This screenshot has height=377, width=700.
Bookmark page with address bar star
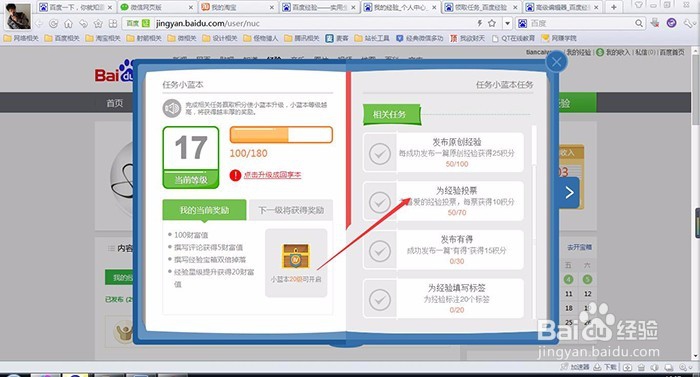pos(492,23)
